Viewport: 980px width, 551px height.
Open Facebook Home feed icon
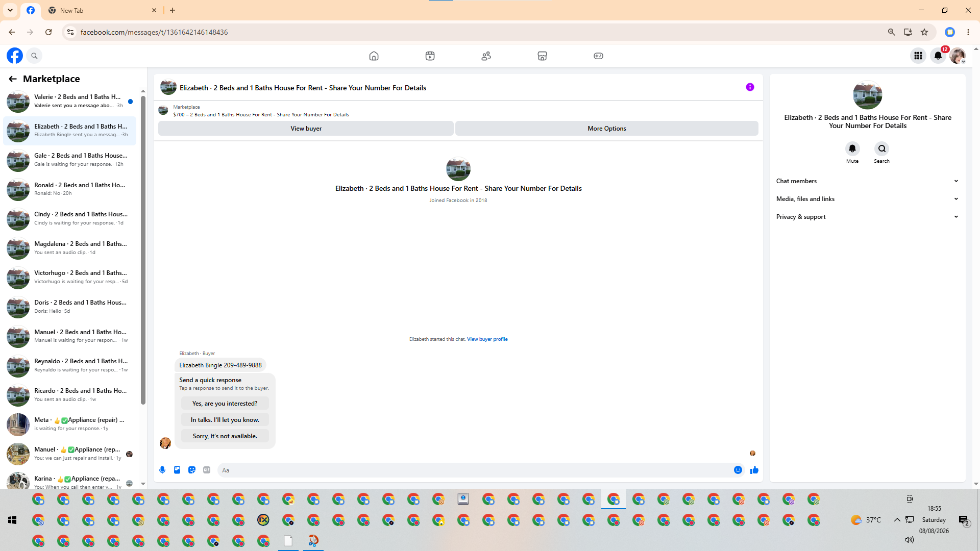(x=374, y=56)
